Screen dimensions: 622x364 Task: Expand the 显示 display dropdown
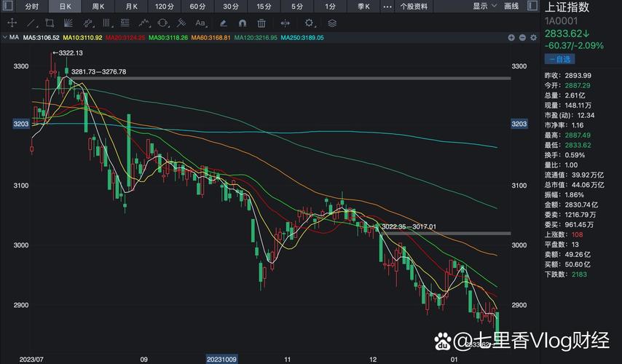coord(484,6)
